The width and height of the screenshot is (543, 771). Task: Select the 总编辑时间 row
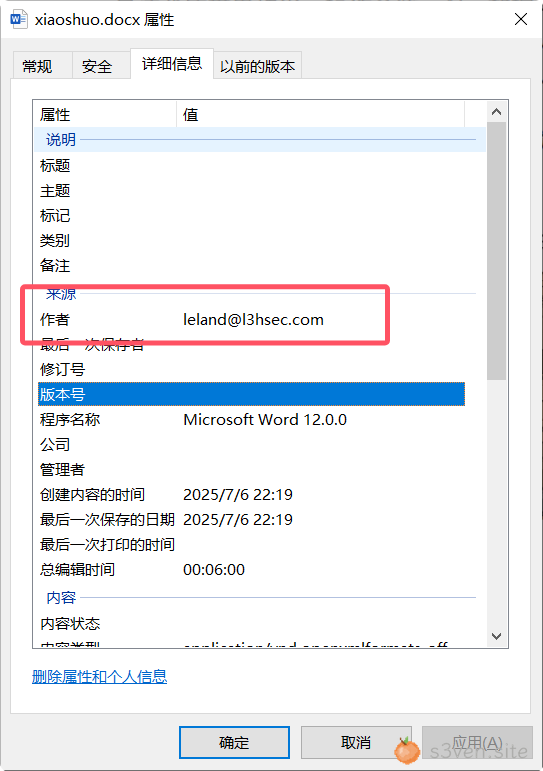(251, 569)
